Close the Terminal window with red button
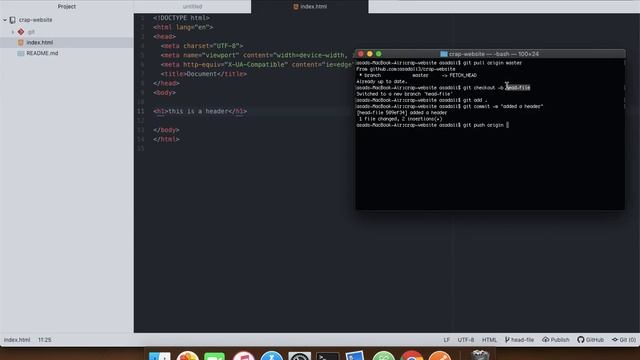The width and height of the screenshot is (640, 360). (361, 54)
